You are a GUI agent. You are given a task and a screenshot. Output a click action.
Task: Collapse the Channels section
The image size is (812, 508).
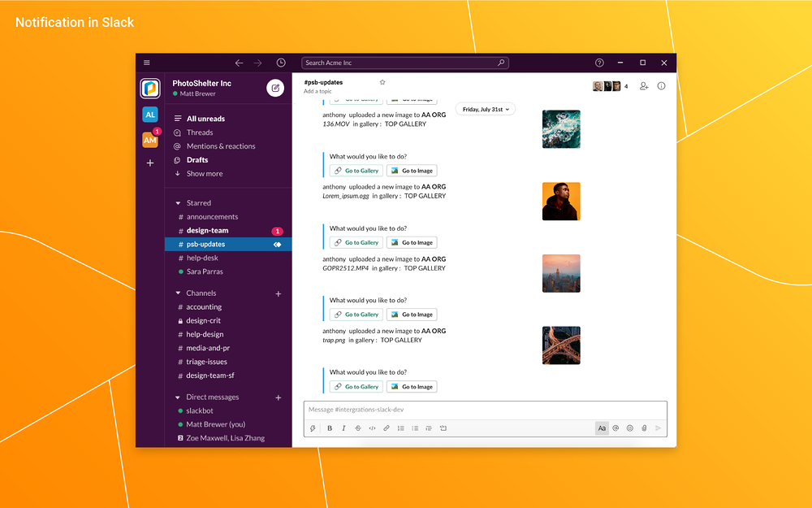click(178, 293)
